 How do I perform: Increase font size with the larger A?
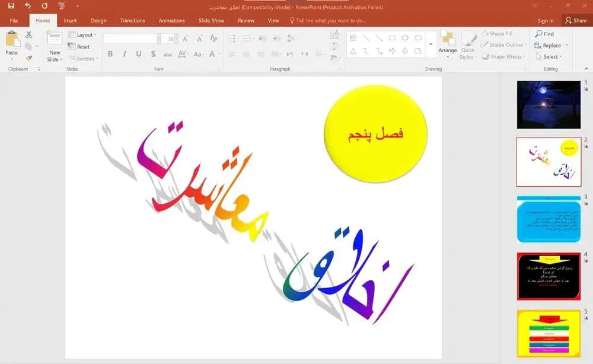tap(185, 39)
